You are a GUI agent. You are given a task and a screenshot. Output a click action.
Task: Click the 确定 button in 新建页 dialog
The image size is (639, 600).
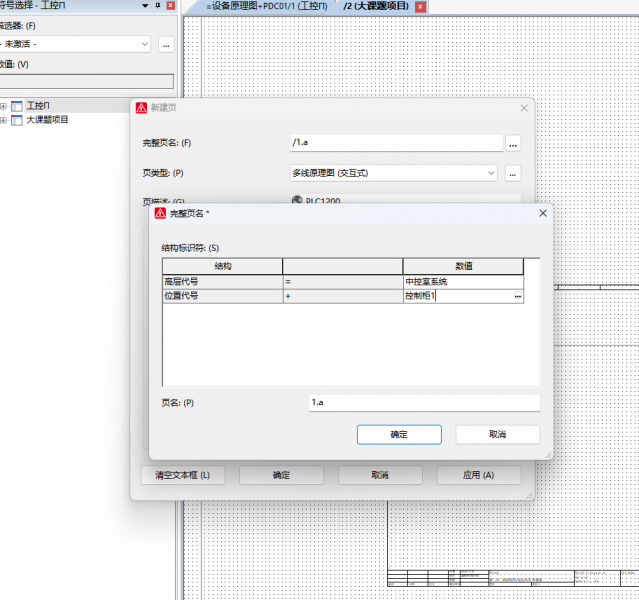click(281, 475)
